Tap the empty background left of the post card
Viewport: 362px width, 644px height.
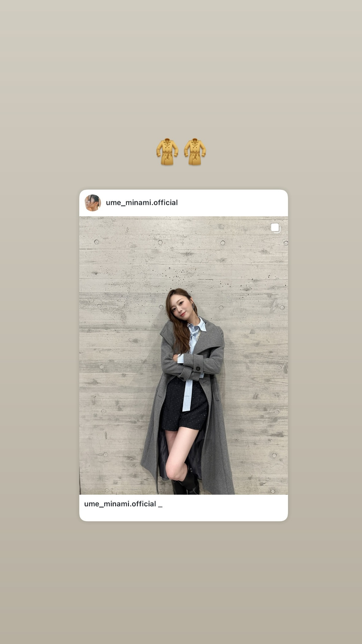pyautogui.click(x=39, y=355)
